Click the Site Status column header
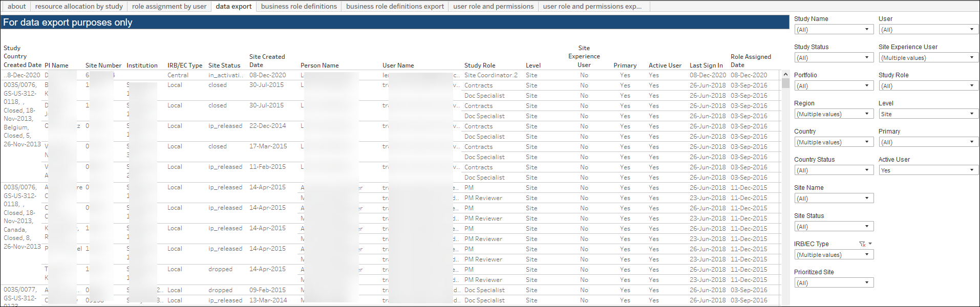980x307 pixels. [224, 65]
